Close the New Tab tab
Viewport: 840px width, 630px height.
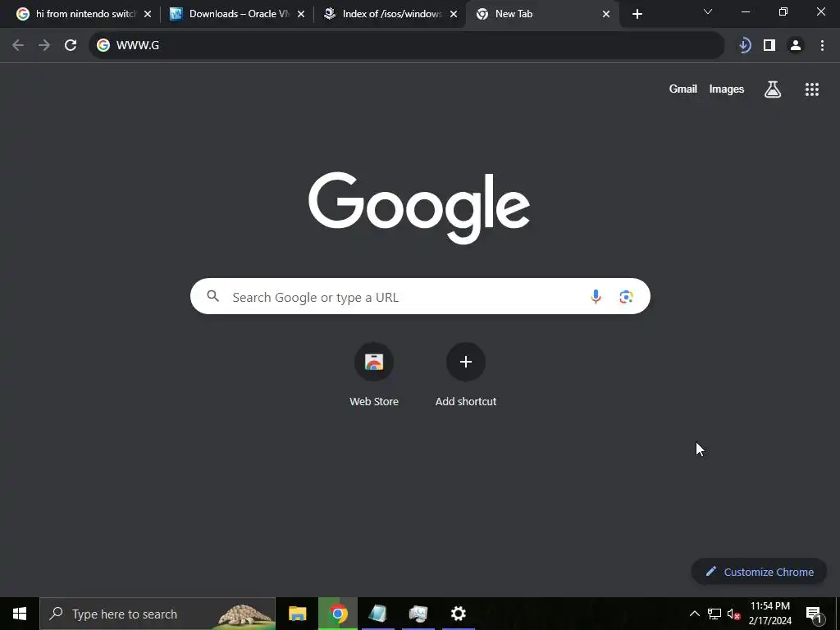[x=606, y=14]
